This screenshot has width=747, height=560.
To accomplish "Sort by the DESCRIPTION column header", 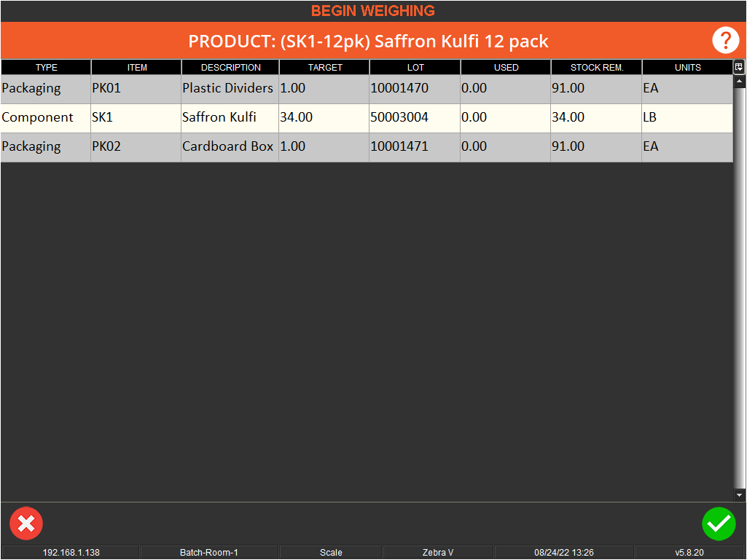I will pos(230,67).
